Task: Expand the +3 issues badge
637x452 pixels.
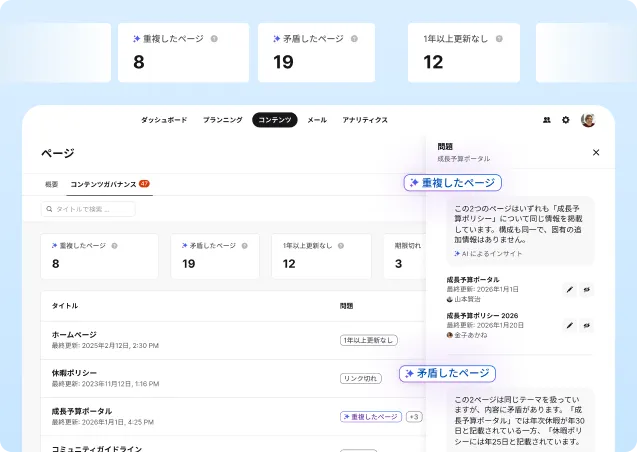Action: click(414, 417)
